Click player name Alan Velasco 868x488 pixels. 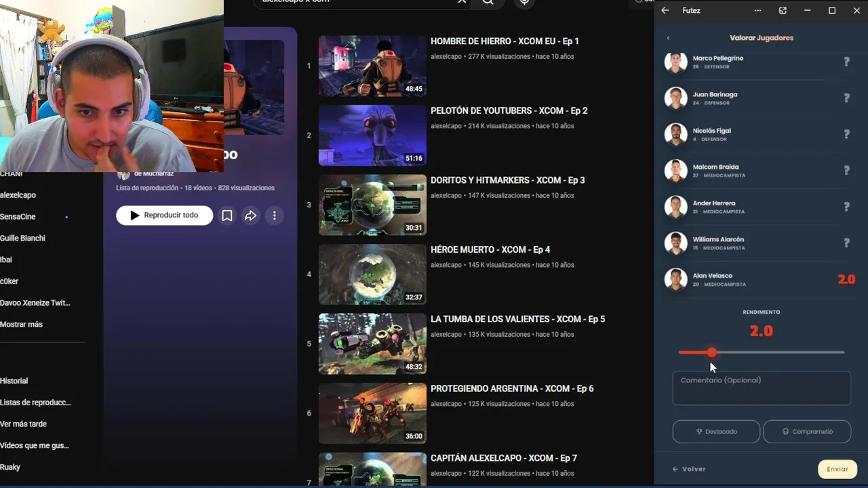712,276
